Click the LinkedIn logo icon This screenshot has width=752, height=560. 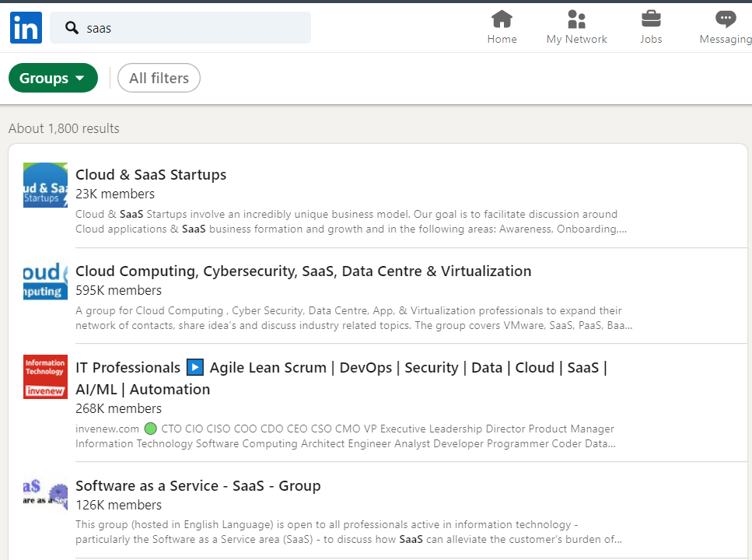pyautogui.click(x=26, y=28)
